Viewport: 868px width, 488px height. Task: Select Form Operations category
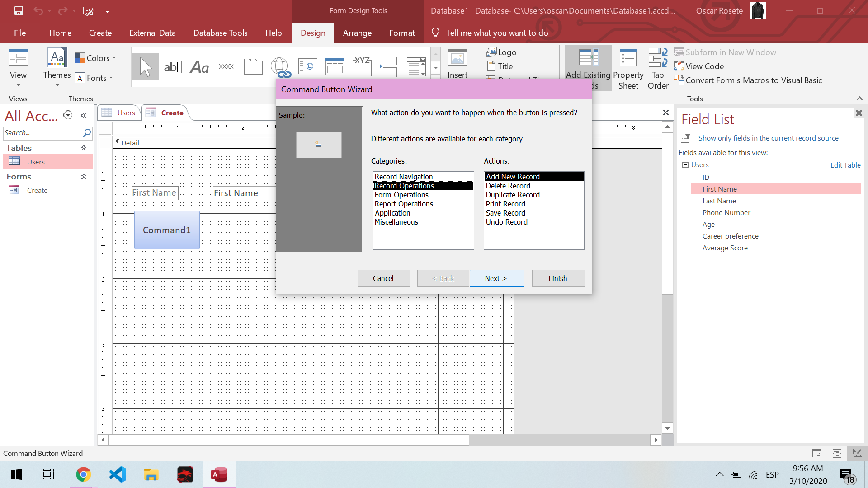tap(401, 195)
